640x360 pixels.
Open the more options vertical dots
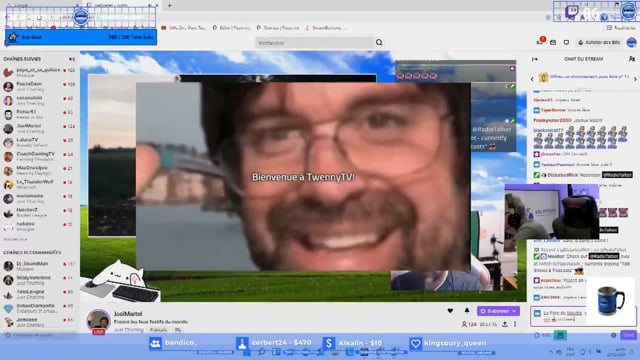(x=515, y=324)
